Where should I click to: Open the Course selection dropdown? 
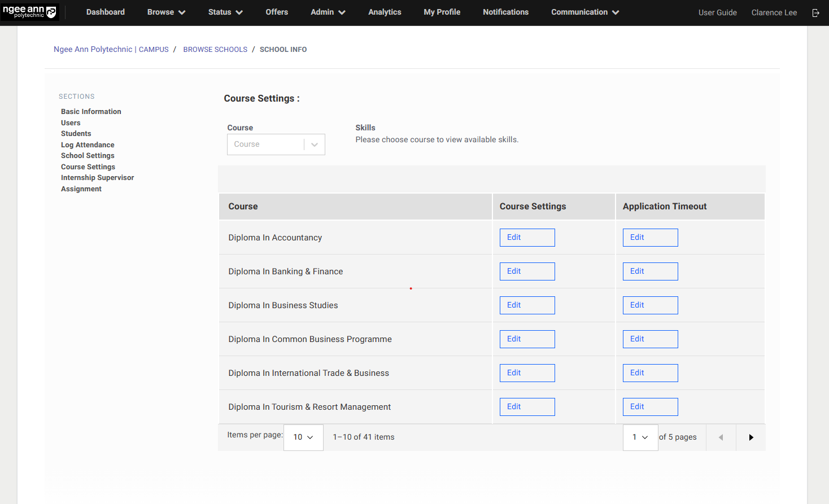click(x=276, y=144)
